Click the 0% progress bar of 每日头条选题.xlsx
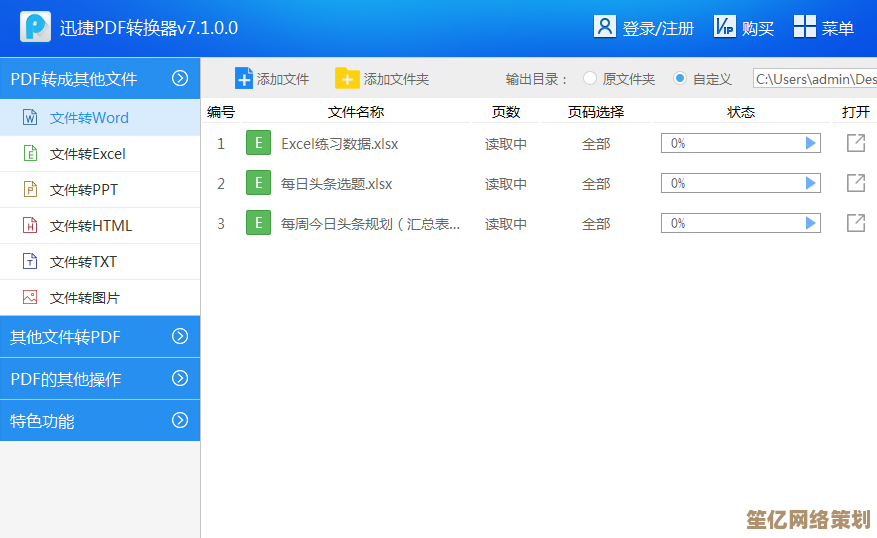Image resolution: width=877 pixels, height=538 pixels. coord(741,183)
